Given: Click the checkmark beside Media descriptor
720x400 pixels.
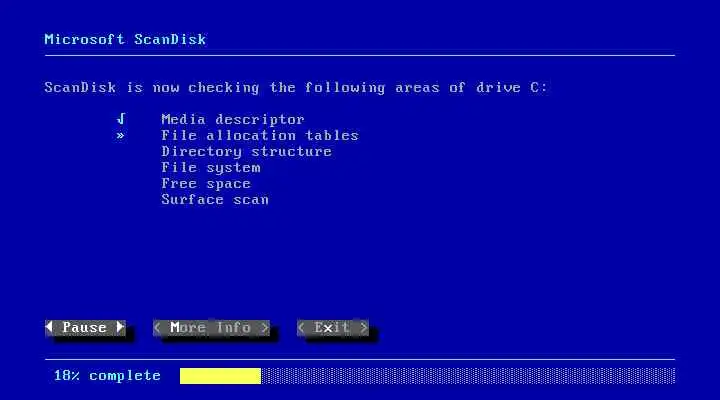Looking at the screenshot, I should click(121, 119).
